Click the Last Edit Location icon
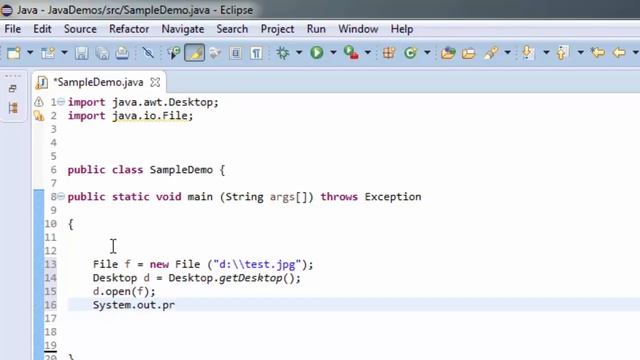The image size is (640, 360). click(x=598, y=53)
